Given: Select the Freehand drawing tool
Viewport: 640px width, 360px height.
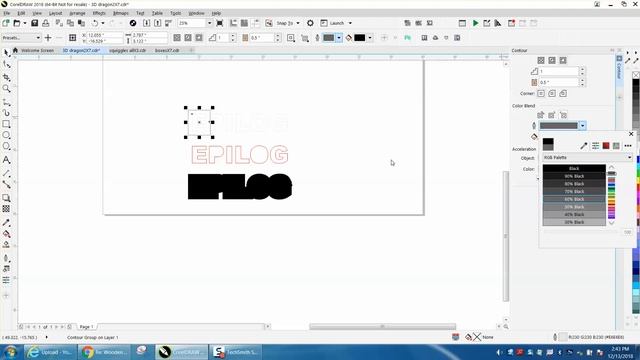Looking at the screenshot, I should tap(7, 102).
